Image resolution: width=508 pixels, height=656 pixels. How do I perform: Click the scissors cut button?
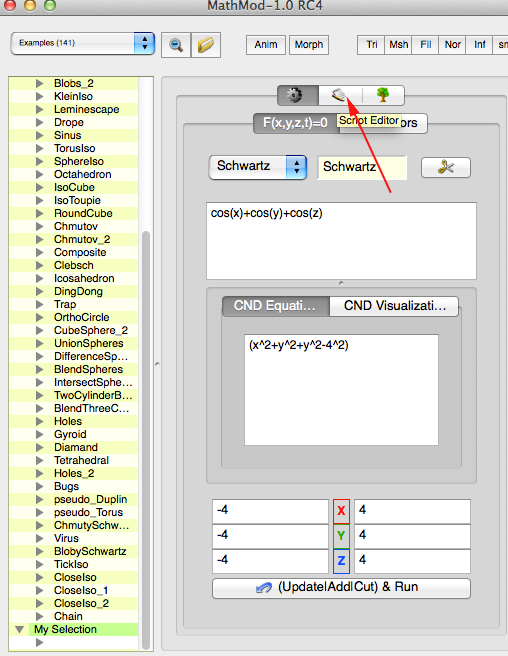[x=446, y=167]
